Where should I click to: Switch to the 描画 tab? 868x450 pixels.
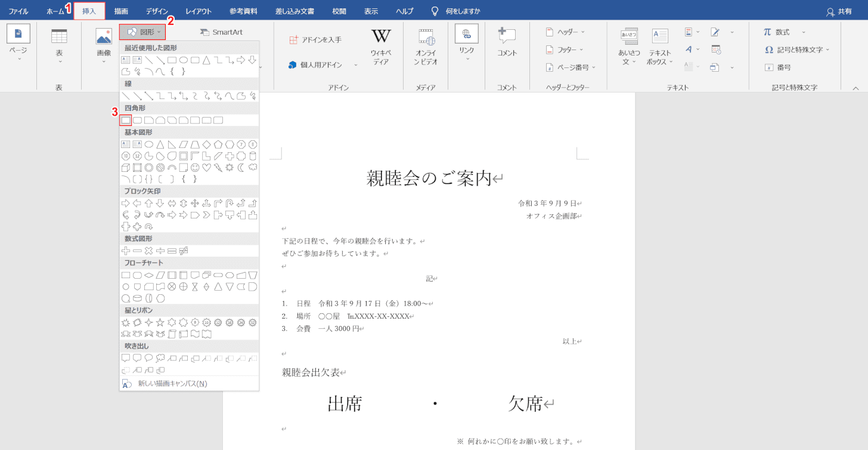pyautogui.click(x=121, y=11)
